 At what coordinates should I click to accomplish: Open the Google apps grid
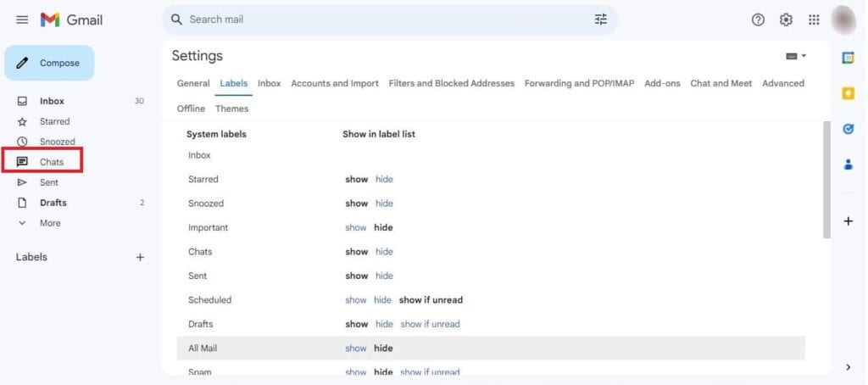pos(814,20)
